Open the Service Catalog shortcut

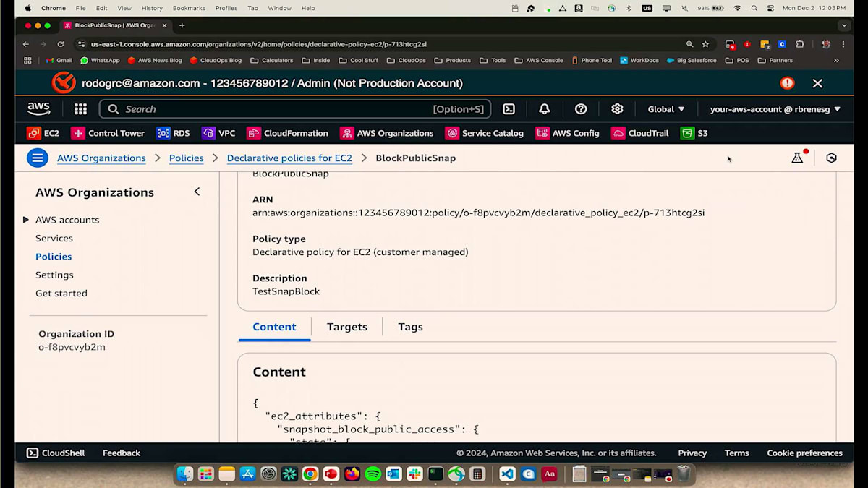485,133
